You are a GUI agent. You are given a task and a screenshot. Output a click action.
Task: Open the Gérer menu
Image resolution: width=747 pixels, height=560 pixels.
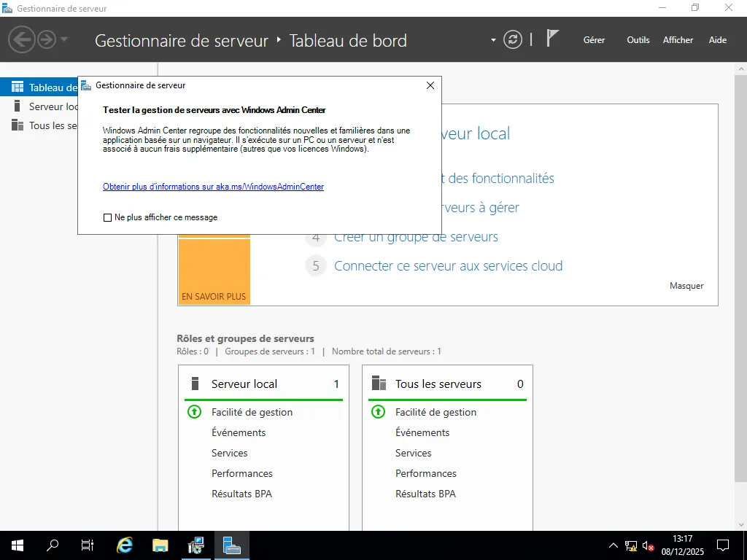click(594, 40)
